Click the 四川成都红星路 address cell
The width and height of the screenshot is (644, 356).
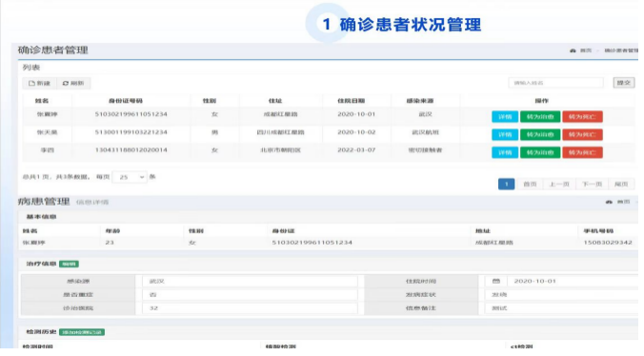pos(280,132)
